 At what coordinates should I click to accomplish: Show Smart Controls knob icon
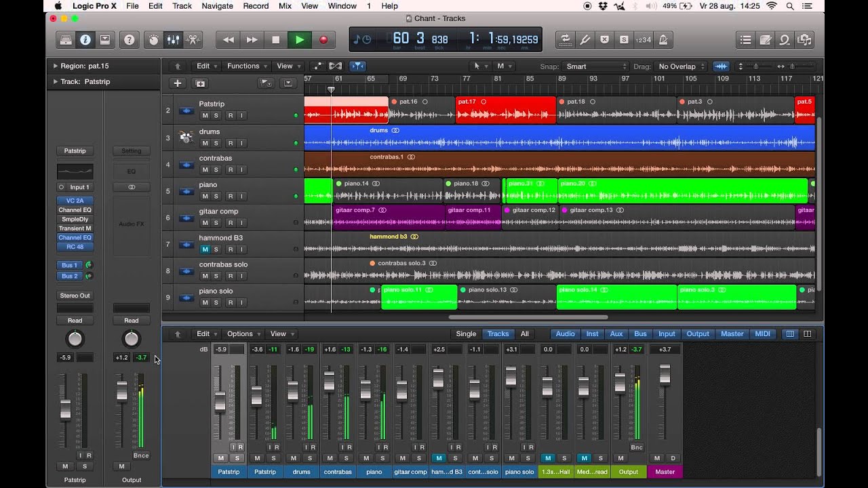(154, 40)
